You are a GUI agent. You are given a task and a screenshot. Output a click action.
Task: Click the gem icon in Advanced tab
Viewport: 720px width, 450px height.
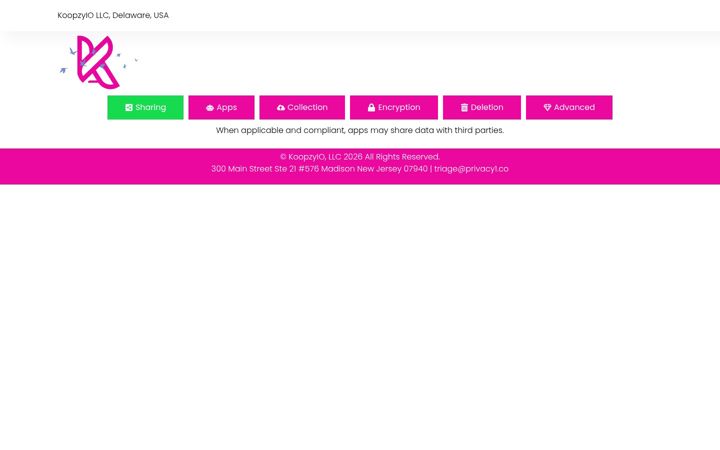(547, 107)
